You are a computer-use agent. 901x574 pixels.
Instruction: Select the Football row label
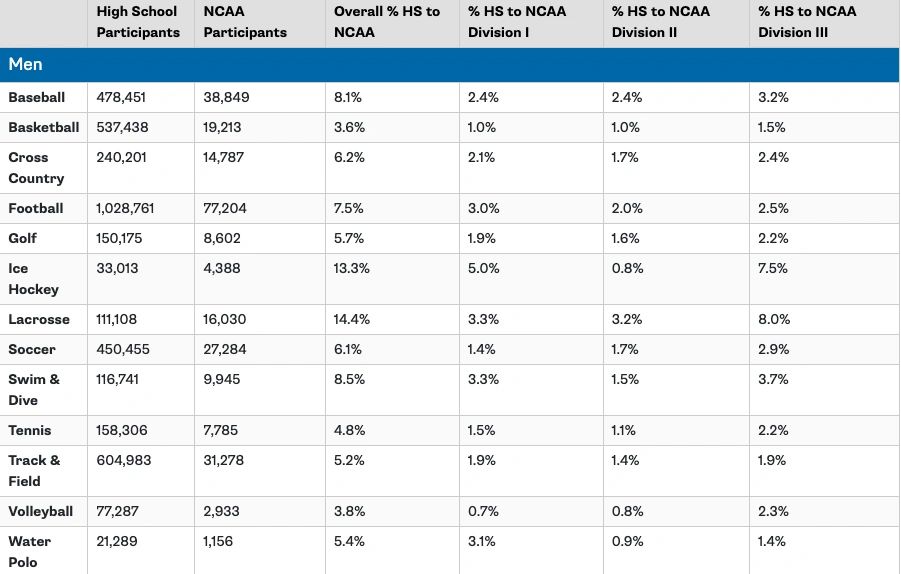coord(36,208)
